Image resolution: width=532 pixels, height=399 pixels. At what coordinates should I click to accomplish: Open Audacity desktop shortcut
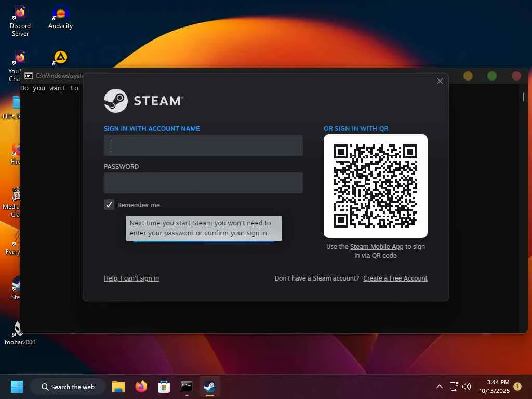[60, 17]
